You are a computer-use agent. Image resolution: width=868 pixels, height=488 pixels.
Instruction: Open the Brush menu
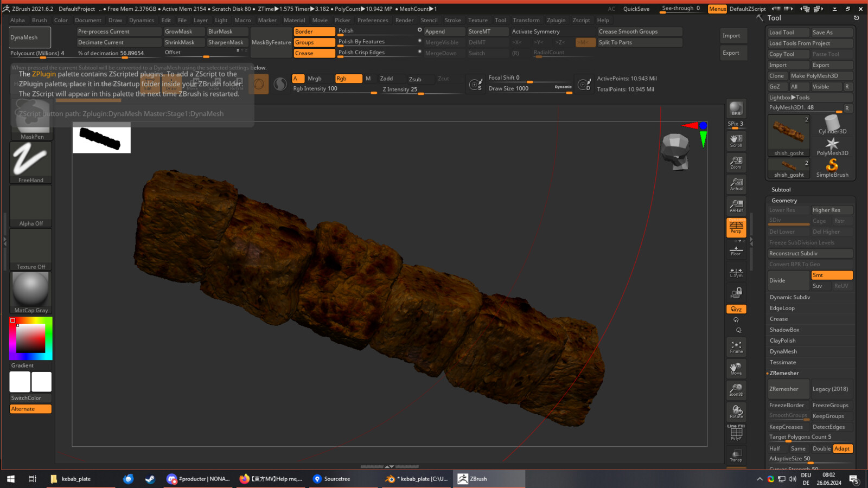pyautogui.click(x=39, y=20)
